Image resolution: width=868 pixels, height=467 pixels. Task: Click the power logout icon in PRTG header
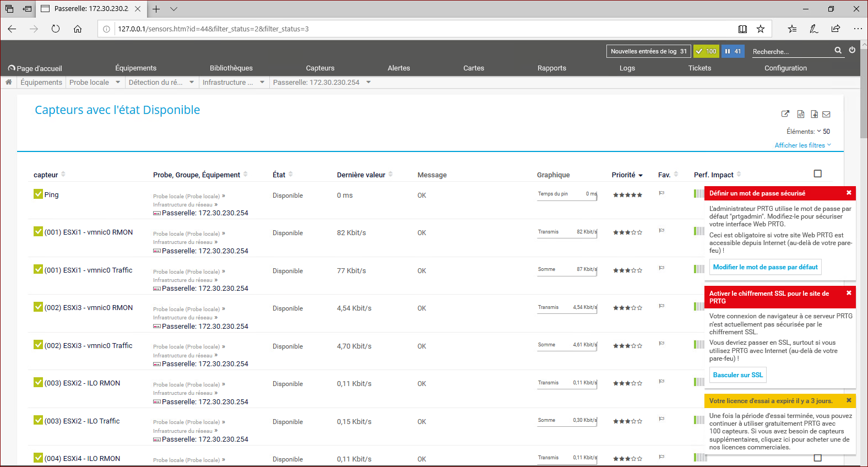click(x=852, y=50)
